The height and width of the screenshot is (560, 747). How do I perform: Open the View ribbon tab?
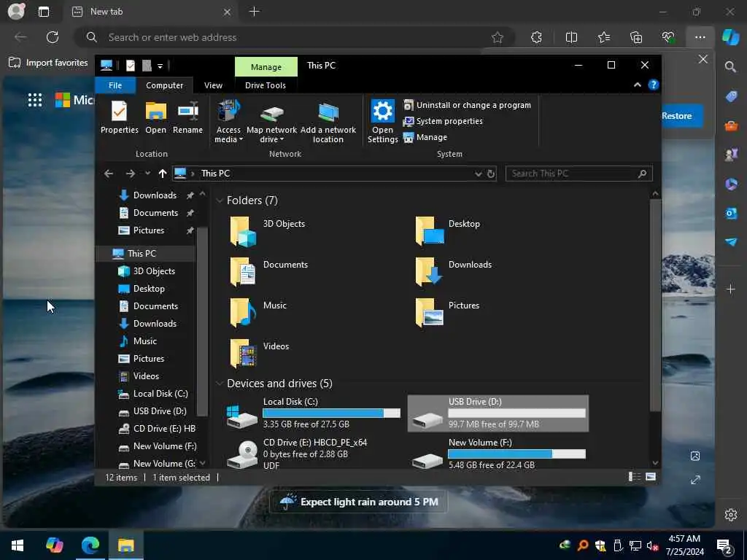point(213,85)
